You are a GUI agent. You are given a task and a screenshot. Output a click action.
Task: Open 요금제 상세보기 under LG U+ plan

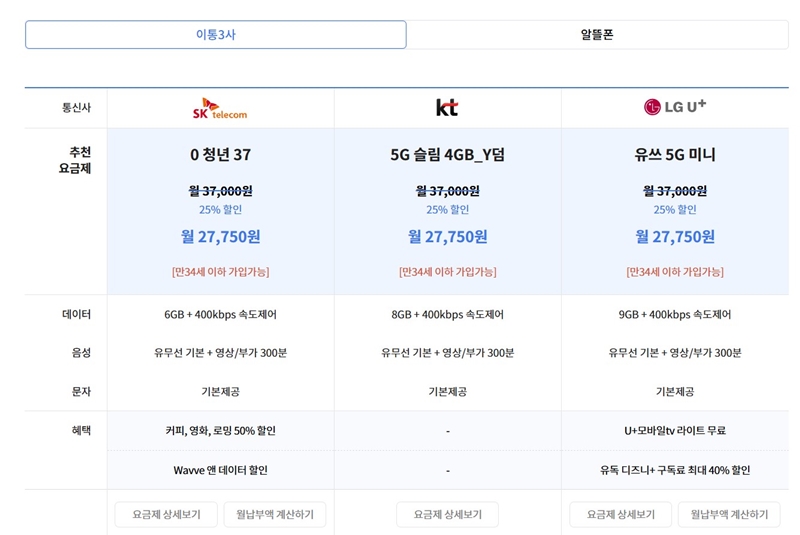pos(620,514)
